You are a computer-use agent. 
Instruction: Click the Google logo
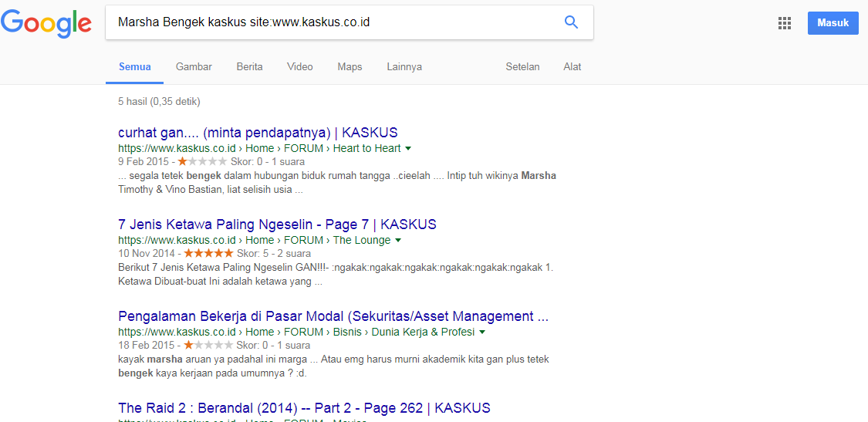46,22
